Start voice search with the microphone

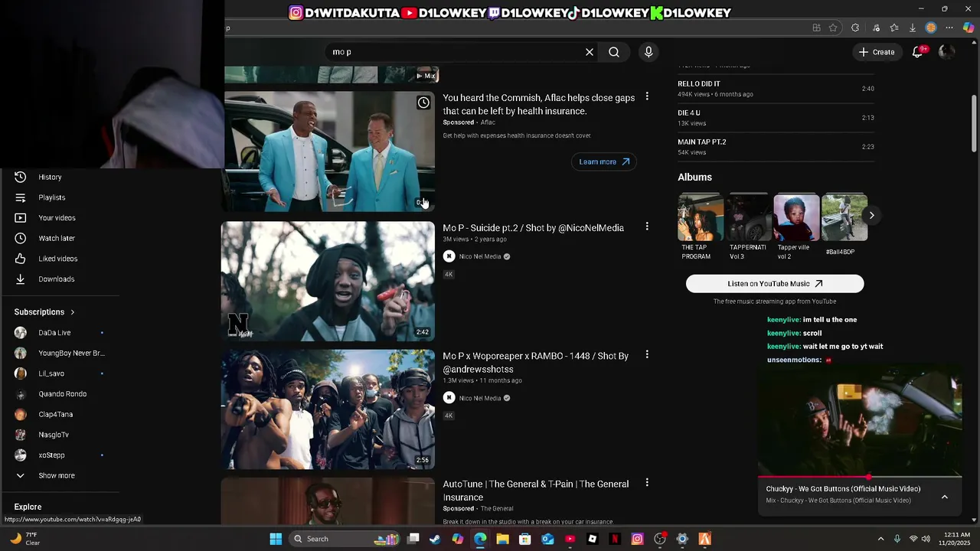[x=648, y=52]
